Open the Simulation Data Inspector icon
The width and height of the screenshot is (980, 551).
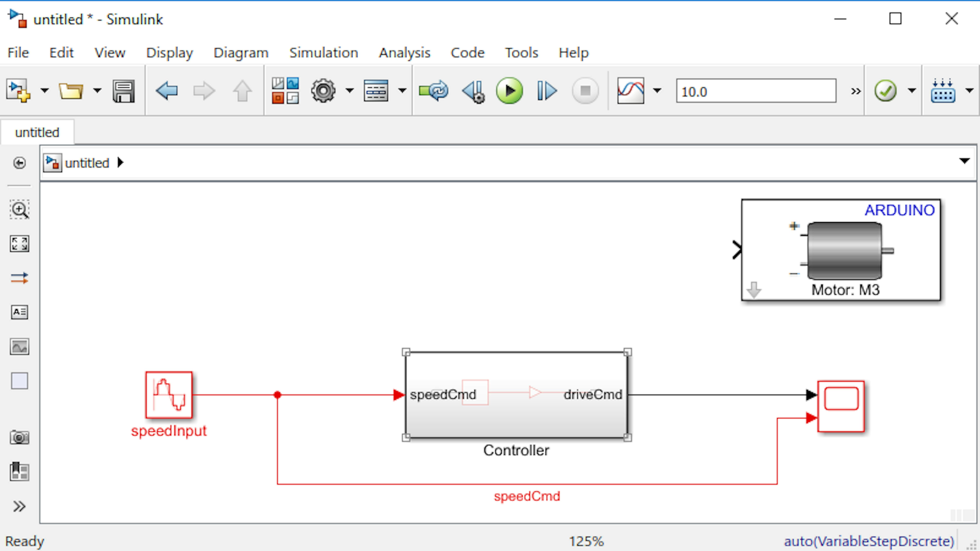point(631,91)
